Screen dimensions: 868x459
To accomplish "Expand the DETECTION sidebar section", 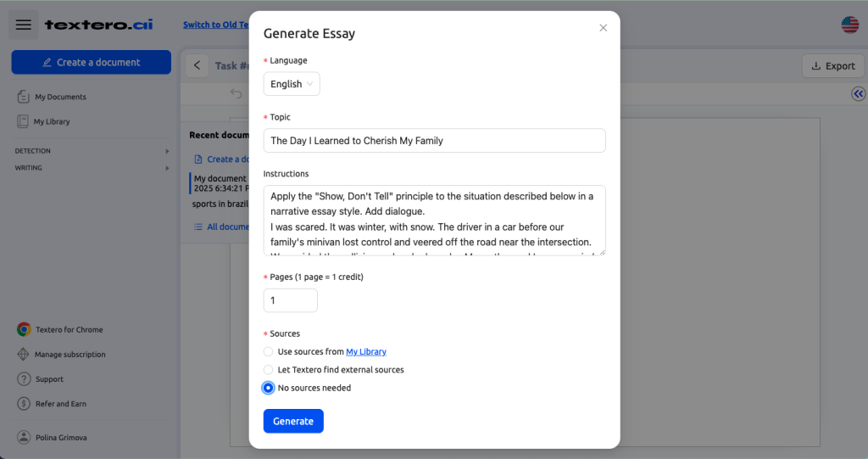I will tap(92, 151).
